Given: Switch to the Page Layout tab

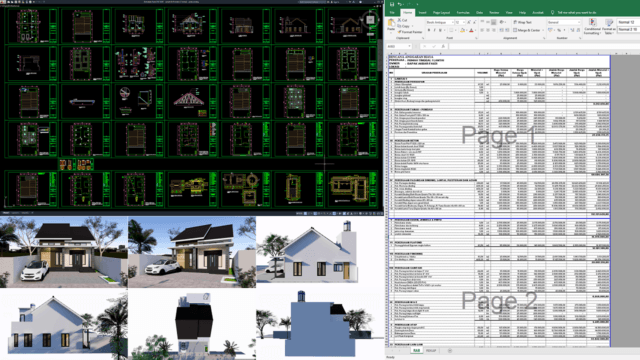Looking at the screenshot, I should (x=441, y=13).
